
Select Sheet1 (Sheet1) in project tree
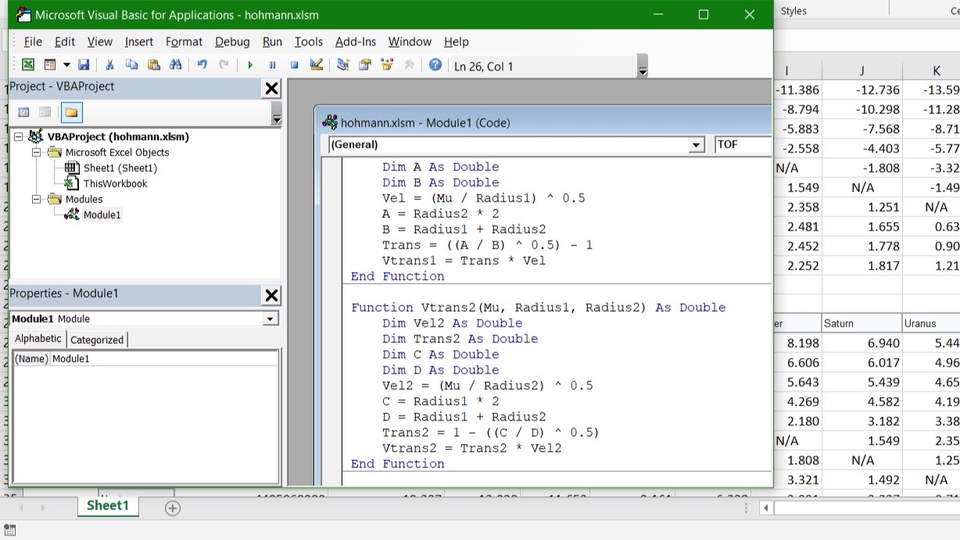(x=120, y=168)
